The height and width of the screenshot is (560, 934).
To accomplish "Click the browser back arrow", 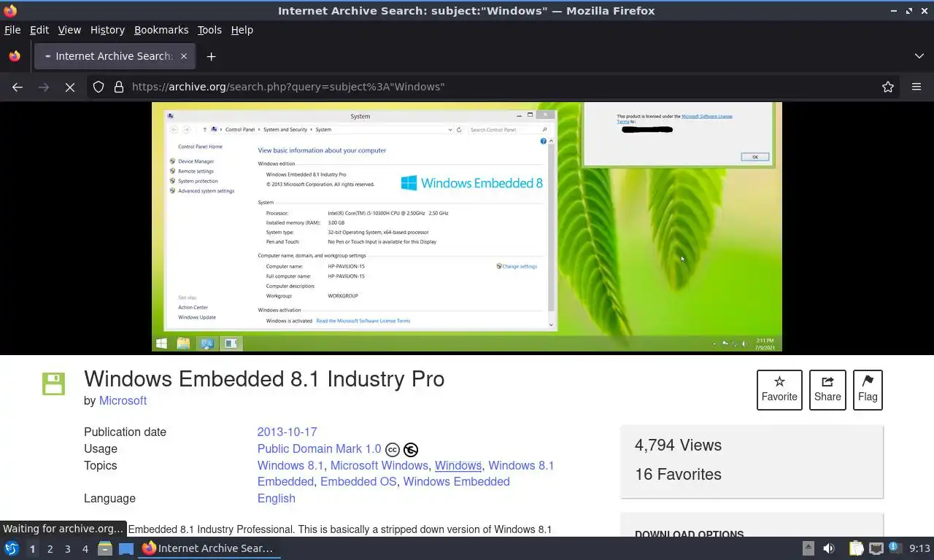I will click(18, 87).
